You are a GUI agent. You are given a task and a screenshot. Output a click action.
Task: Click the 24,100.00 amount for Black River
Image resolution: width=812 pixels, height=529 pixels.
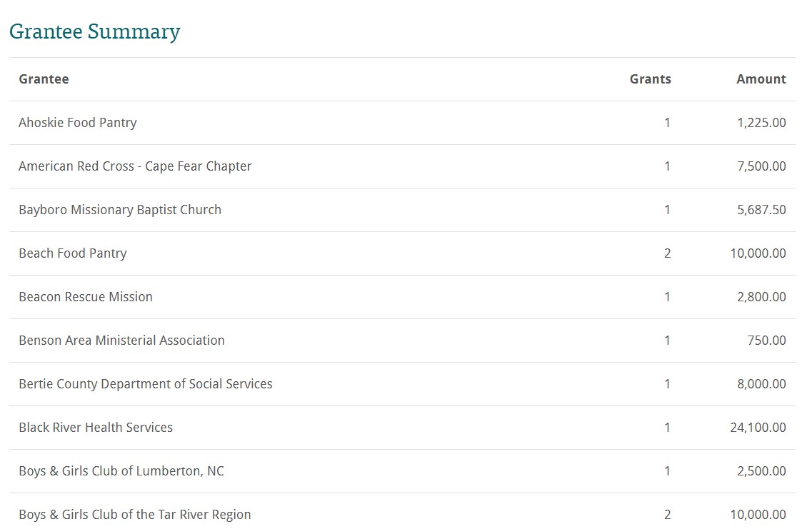(x=758, y=428)
